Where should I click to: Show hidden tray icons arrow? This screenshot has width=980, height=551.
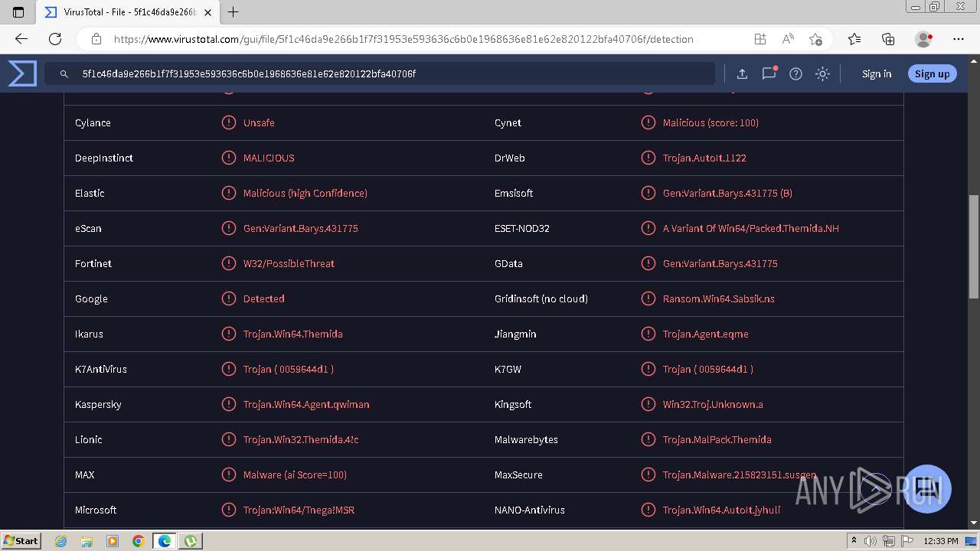coord(854,541)
